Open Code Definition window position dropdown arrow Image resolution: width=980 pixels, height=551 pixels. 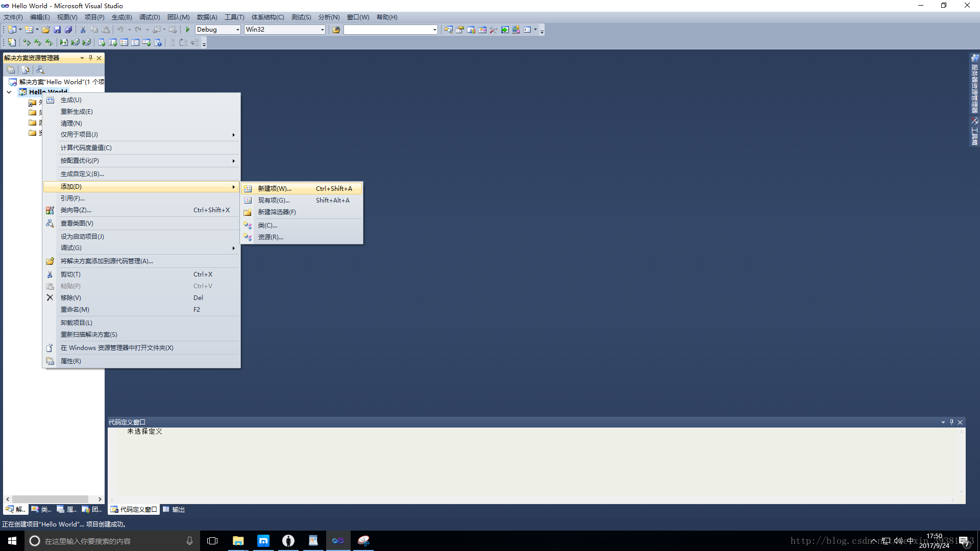point(943,422)
